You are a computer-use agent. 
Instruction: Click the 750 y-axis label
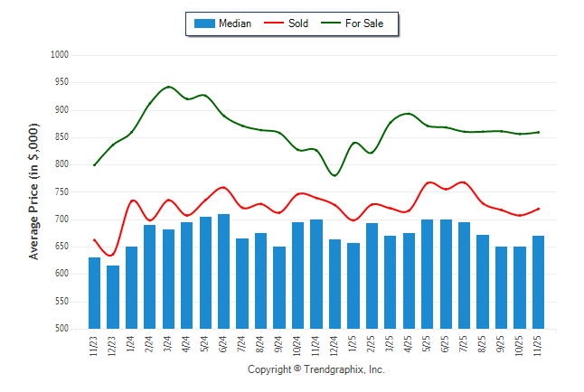pos(61,192)
